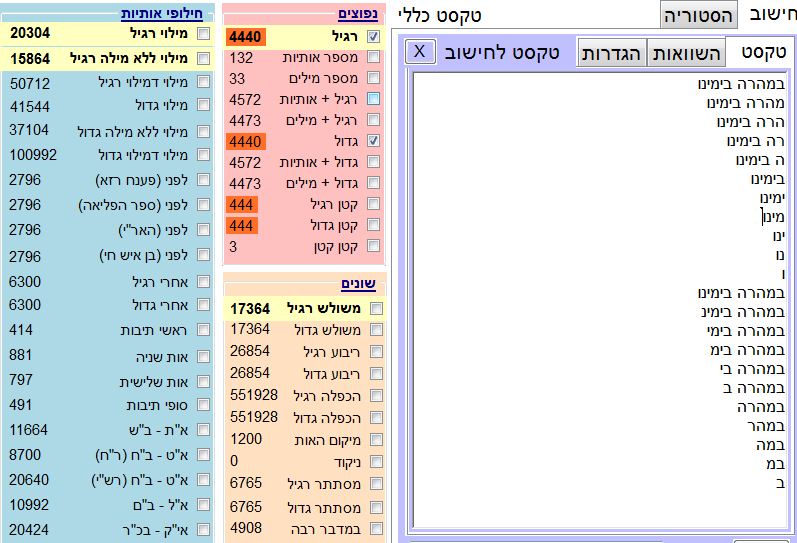The height and width of the screenshot is (543, 797).
Task: Open the הסטוריה tab
Action: click(699, 15)
